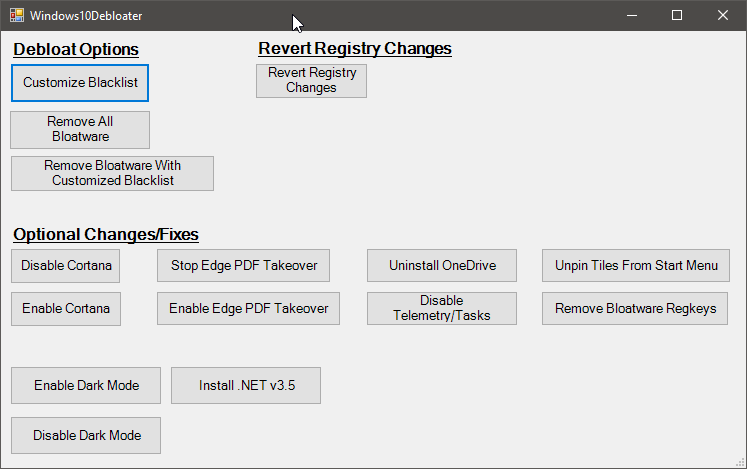The width and height of the screenshot is (747, 469).
Task: Click Remove Bloatware With Customized Blacklist
Action: [x=112, y=173]
